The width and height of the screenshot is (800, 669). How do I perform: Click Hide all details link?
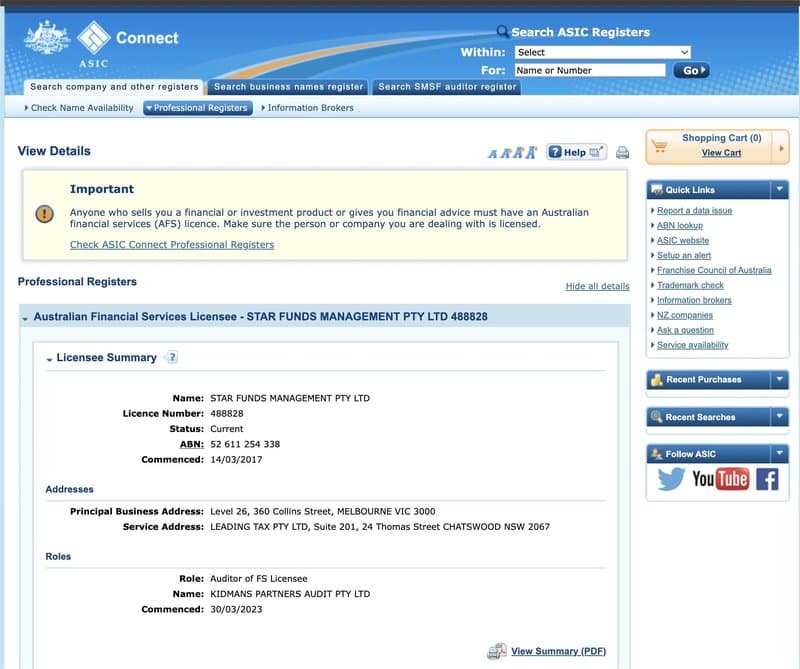[x=597, y=286]
